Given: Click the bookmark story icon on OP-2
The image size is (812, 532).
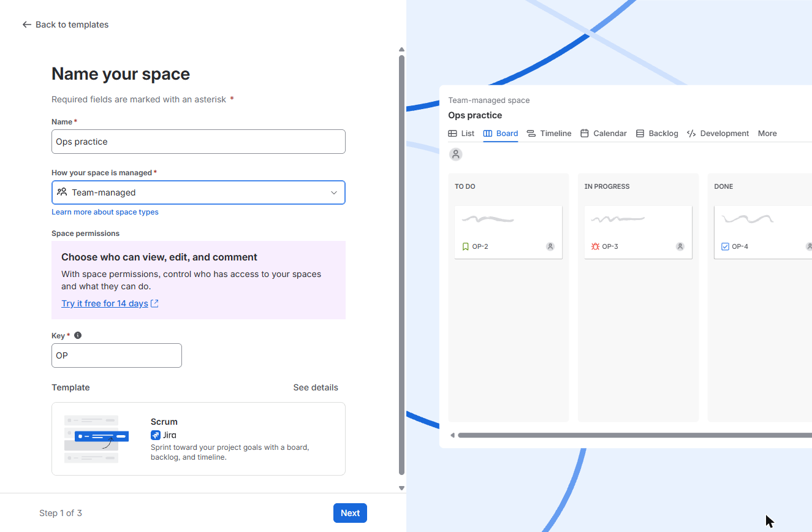Looking at the screenshot, I should click(466, 246).
